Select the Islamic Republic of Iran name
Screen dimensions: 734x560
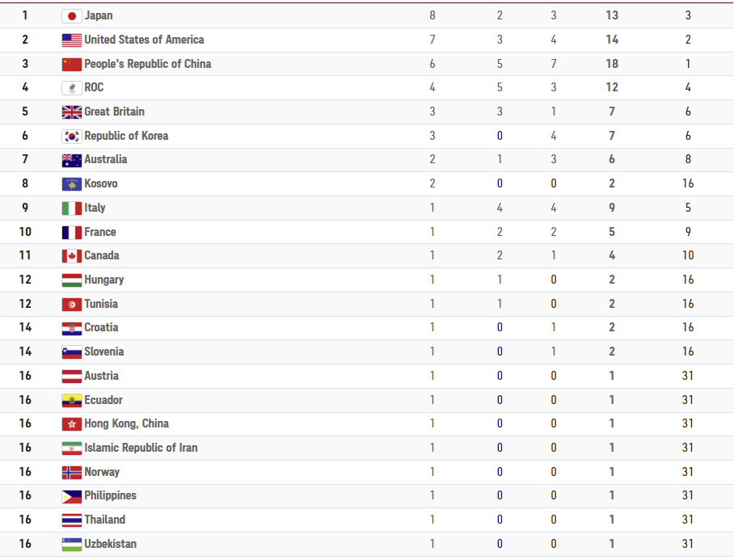pyautogui.click(x=141, y=448)
